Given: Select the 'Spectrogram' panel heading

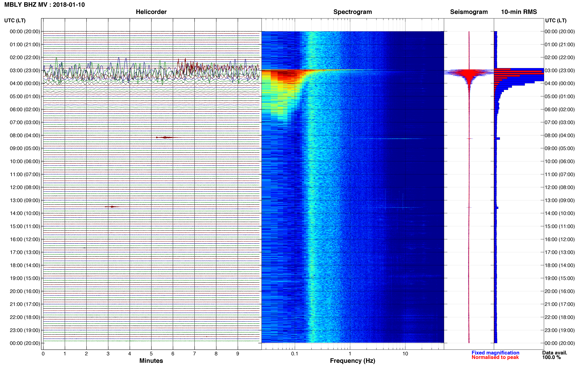Looking at the screenshot, I should pos(352,12).
